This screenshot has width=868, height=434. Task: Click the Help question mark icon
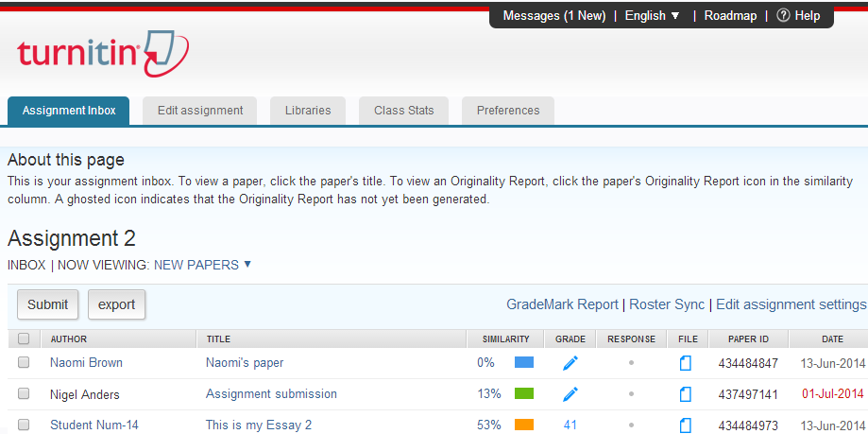(783, 15)
